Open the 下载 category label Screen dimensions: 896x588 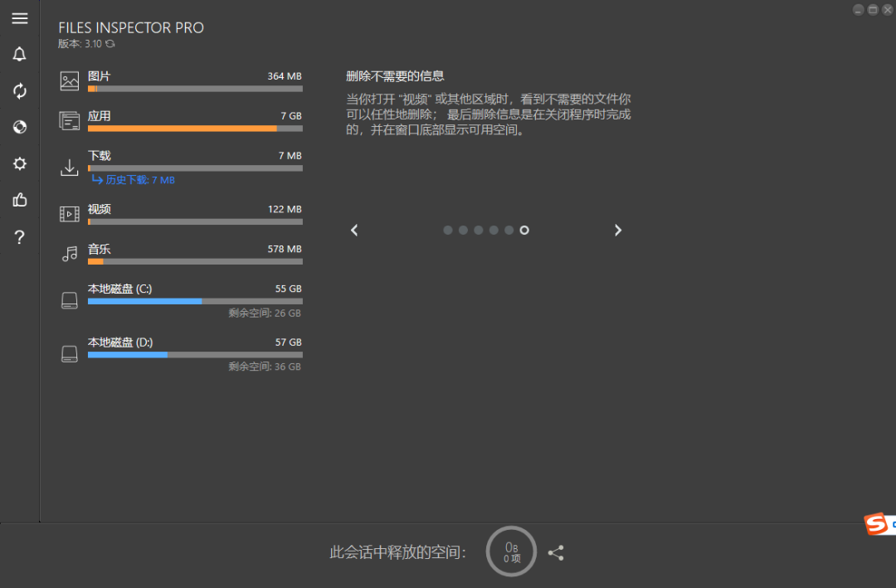[x=99, y=155]
